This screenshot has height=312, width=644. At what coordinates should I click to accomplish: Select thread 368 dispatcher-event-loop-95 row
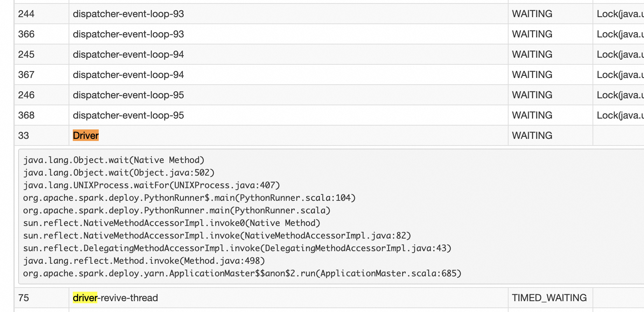[x=329, y=115]
